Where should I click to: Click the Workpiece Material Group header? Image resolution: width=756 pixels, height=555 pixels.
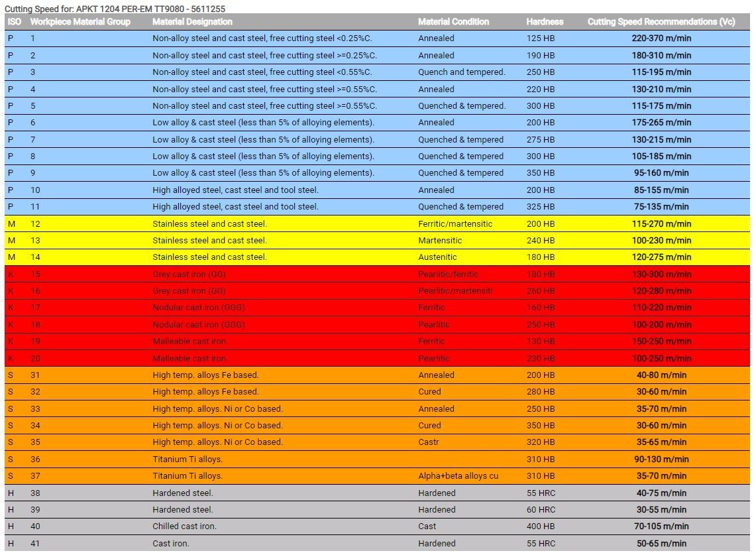tap(80, 22)
